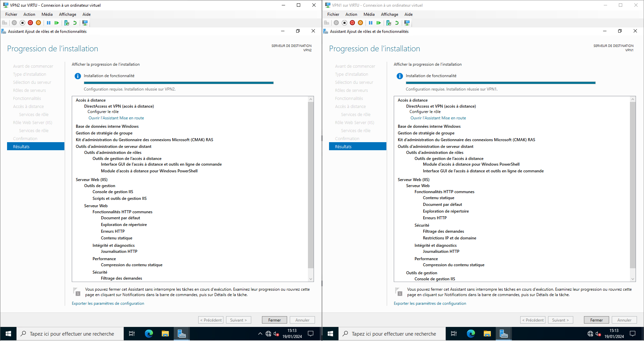Click the orange save state icon in VPN1
The width and height of the screenshot is (644, 341).
(x=361, y=23)
